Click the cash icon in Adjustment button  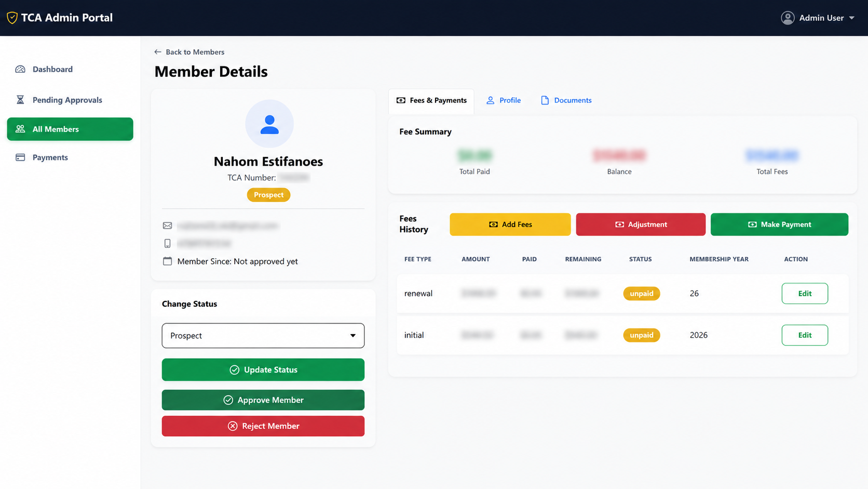pyautogui.click(x=619, y=224)
